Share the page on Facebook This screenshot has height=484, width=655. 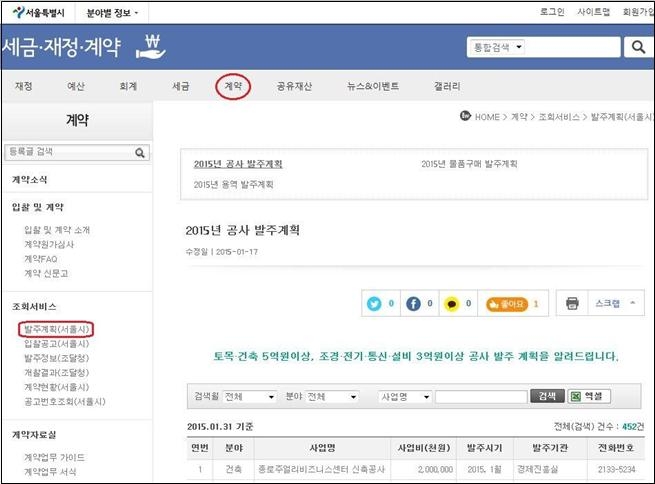click(x=414, y=303)
